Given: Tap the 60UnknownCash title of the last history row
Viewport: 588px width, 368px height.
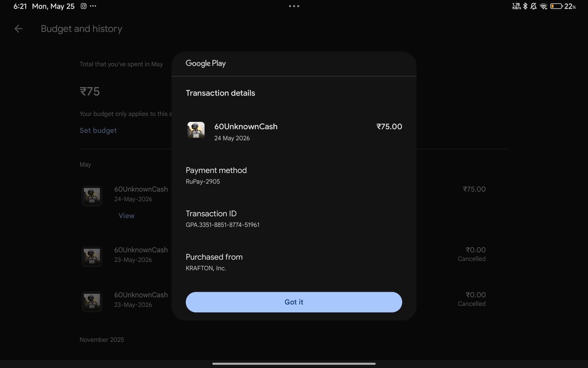Looking at the screenshot, I should tap(141, 295).
